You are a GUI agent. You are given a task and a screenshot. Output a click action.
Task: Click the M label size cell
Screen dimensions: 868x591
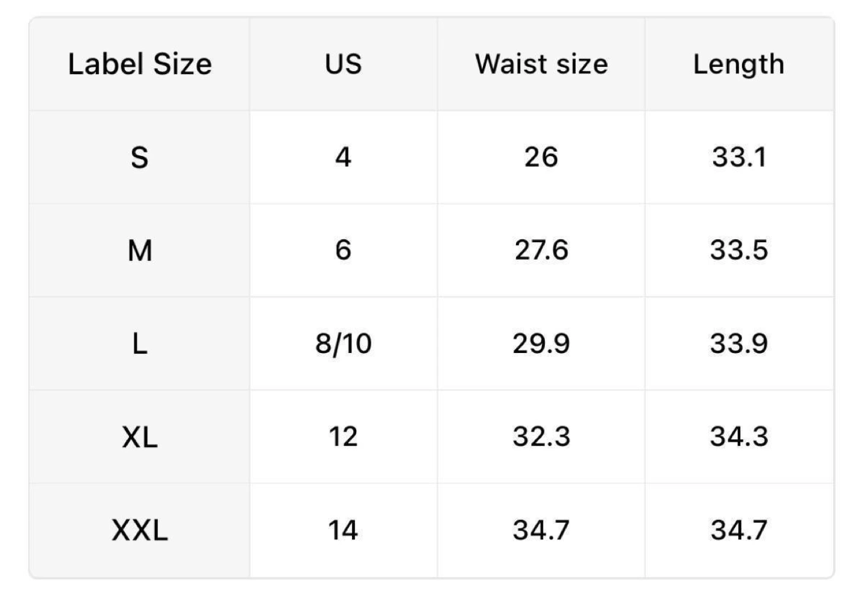pos(139,250)
